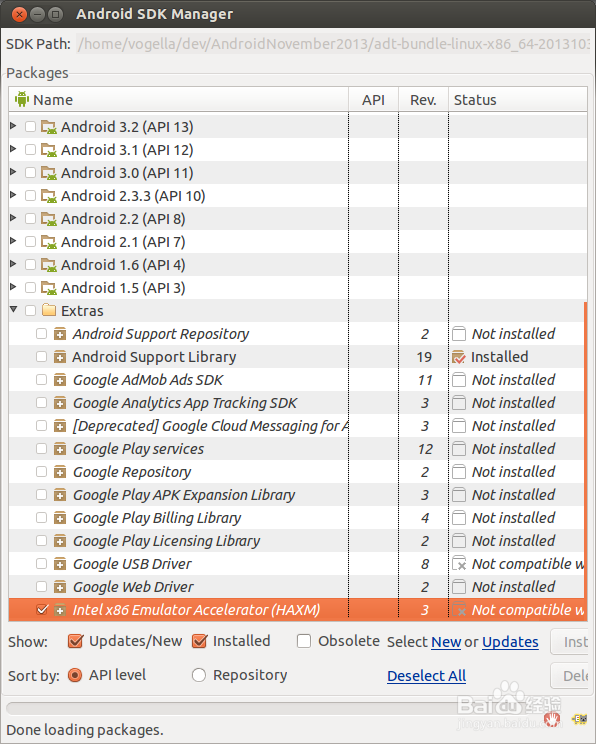
Task: Expand the Android 3.1 (API 12) node
Action: (x=13, y=149)
